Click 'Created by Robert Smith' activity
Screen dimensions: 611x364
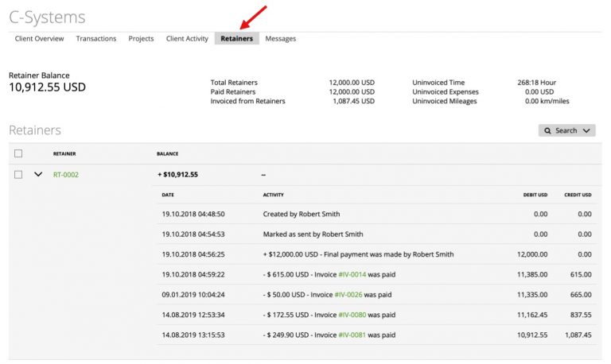point(302,214)
